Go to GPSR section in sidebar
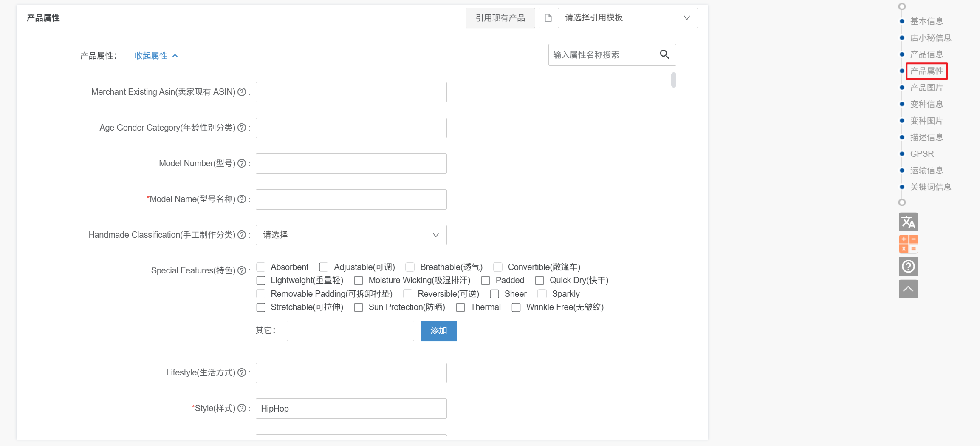This screenshot has width=980, height=446. point(922,154)
